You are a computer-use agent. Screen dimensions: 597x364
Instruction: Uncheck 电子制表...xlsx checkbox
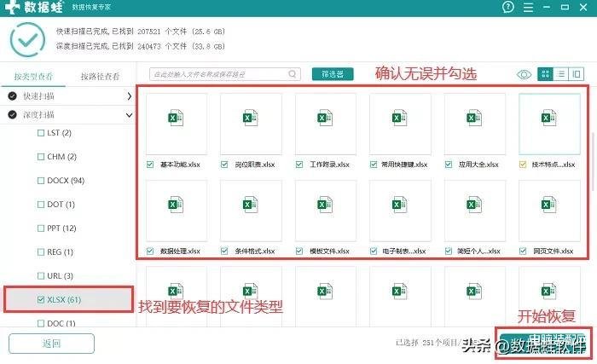374,251
